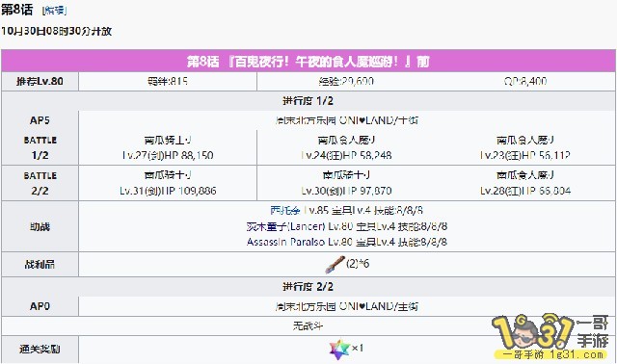Select the 无战斗 row
Viewport: 617px width, 364px height.
point(308,325)
